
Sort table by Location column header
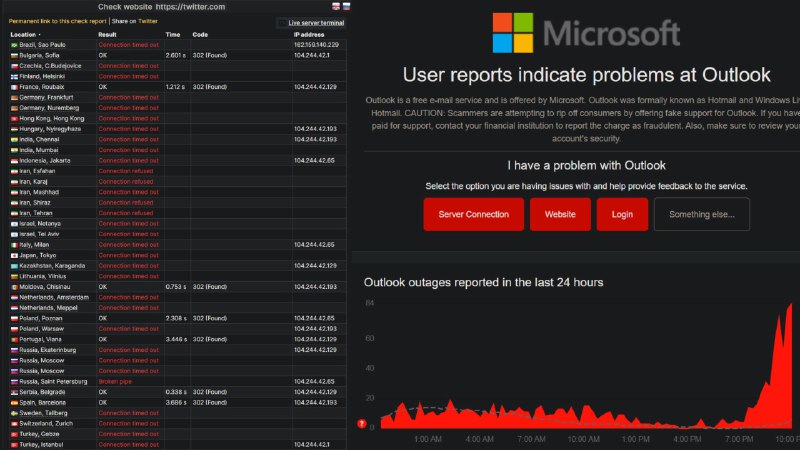point(25,35)
